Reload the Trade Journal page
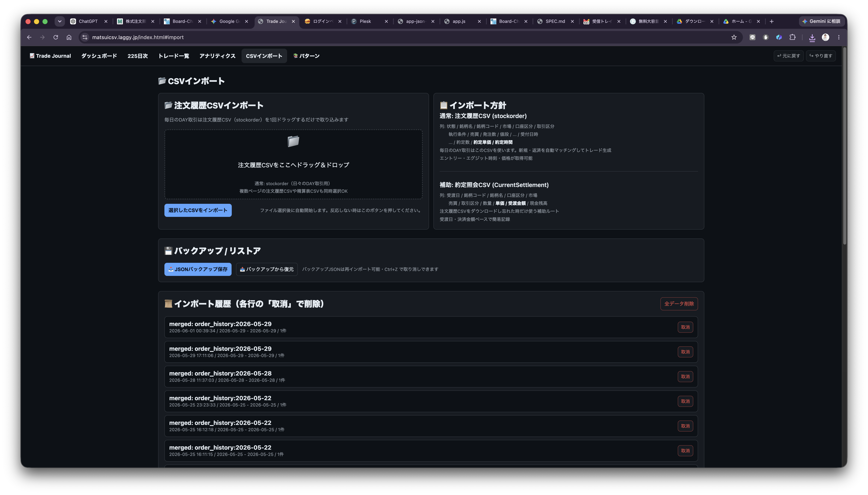 [x=56, y=37]
